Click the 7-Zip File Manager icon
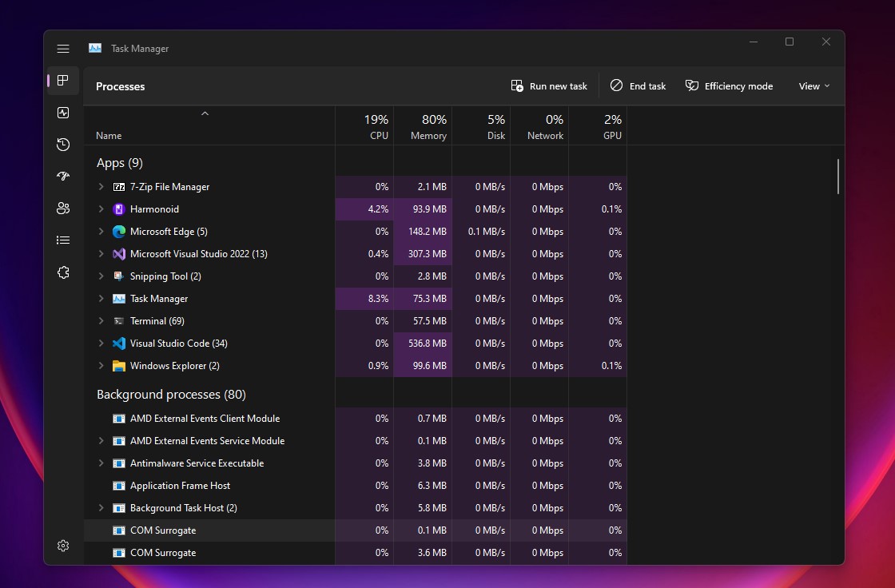Viewport: 895px width, 588px height. pos(119,187)
